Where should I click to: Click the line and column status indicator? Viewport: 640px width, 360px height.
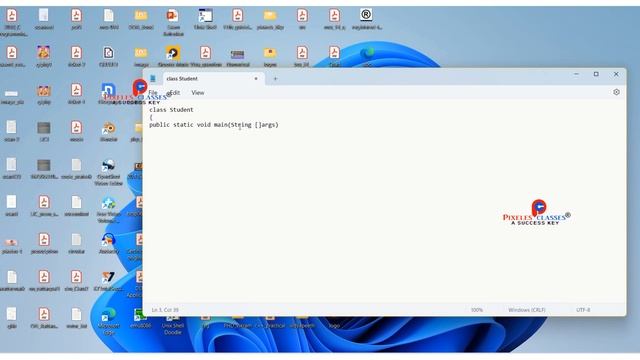165,310
